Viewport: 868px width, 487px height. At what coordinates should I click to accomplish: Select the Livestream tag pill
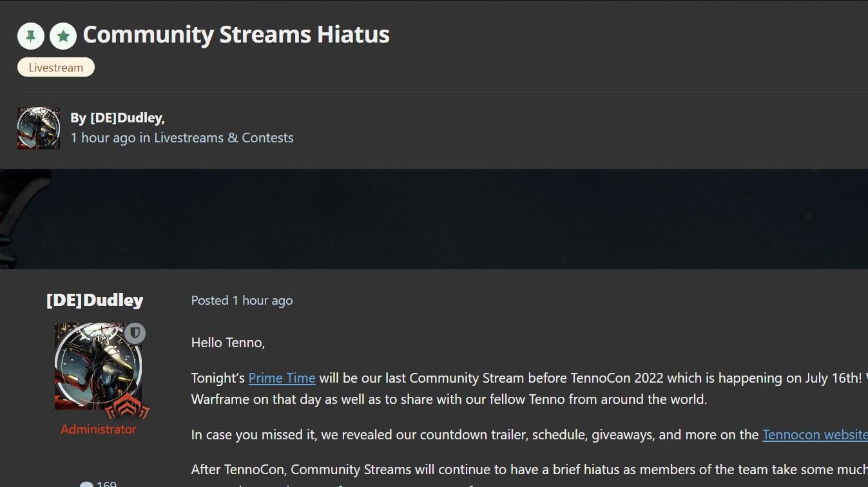(56, 67)
